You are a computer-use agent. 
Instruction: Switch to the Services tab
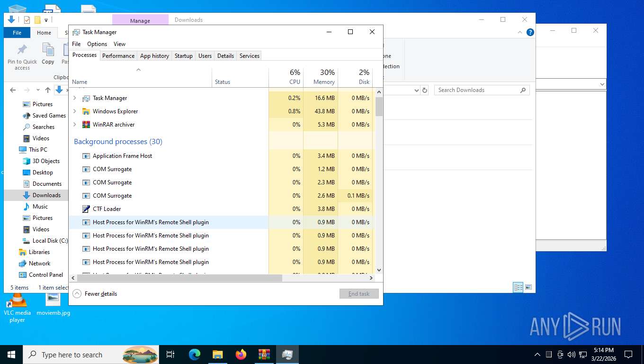(250, 56)
